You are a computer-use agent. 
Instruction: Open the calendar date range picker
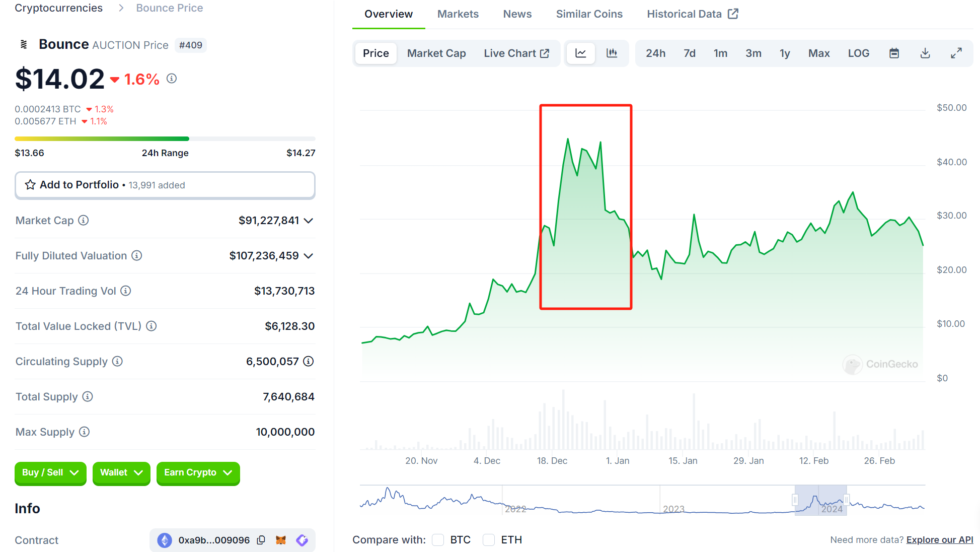pos(894,53)
